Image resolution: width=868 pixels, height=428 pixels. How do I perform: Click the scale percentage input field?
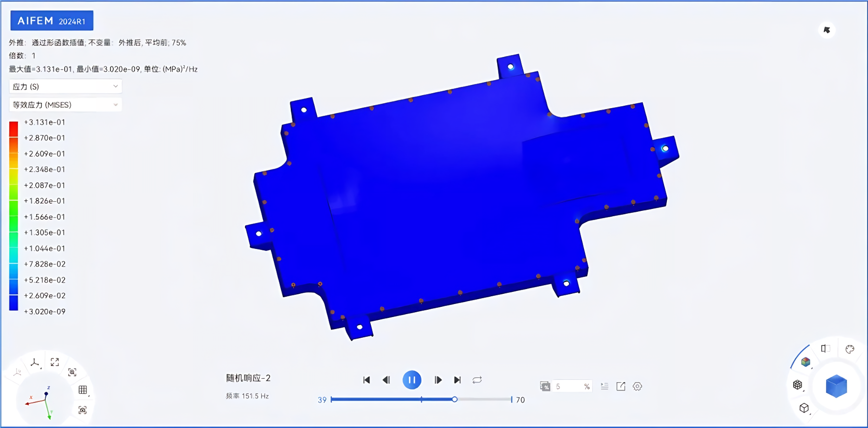(572, 387)
